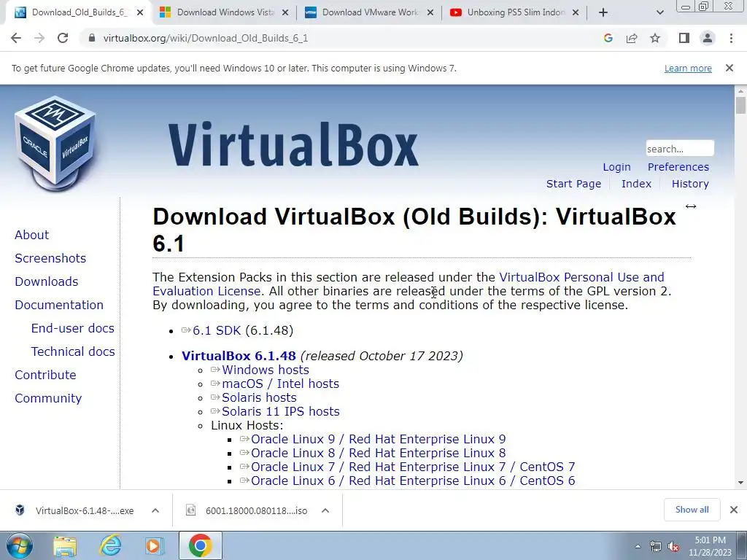Go back to the previous page
The height and width of the screenshot is (560, 747).
[x=16, y=38]
